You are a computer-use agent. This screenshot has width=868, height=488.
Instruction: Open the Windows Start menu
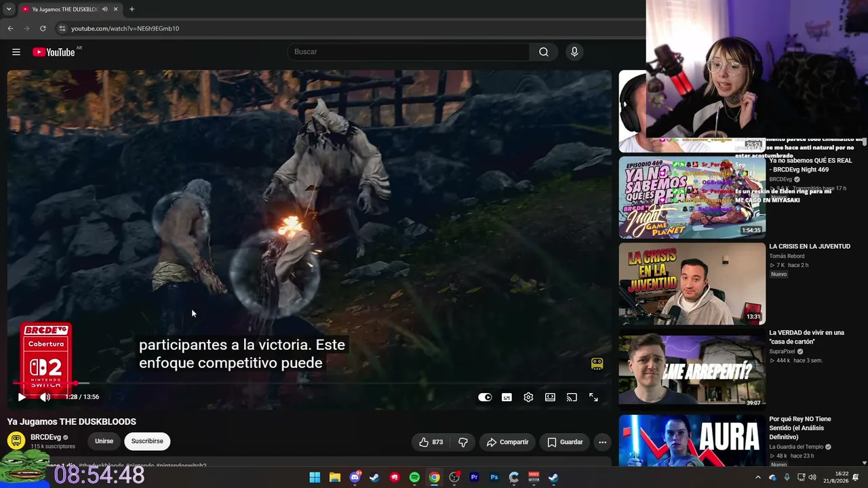coord(315,477)
